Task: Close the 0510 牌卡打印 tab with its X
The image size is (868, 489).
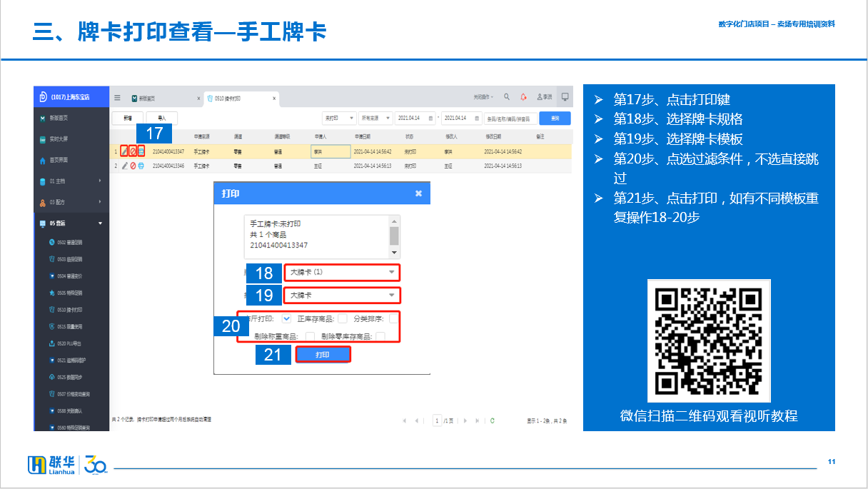Action: pyautogui.click(x=274, y=99)
